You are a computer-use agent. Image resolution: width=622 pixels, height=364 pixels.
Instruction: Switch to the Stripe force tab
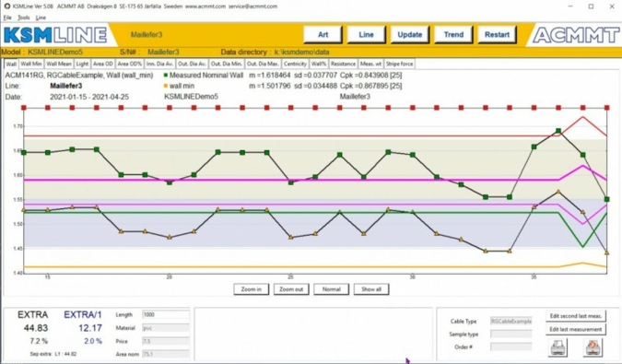(x=399, y=64)
